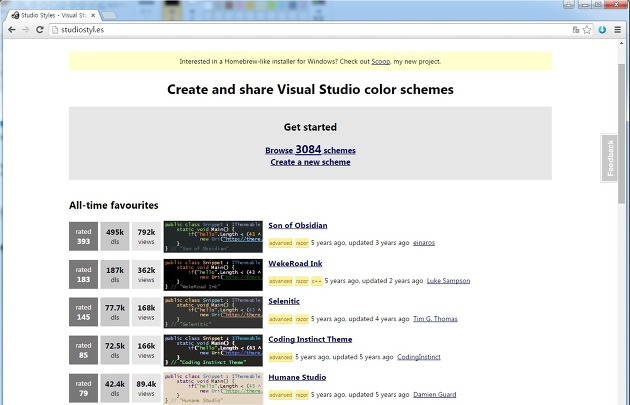
Task: Click the 187k dls box
Action: [115, 274]
